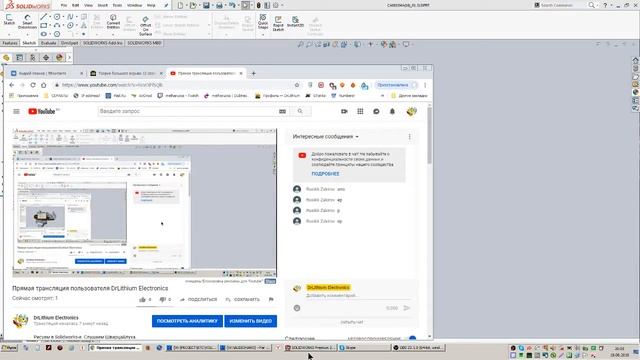This screenshot has height=360, width=640.
Task: Click the Sketch tool in SolidWorks ribbon
Action: tap(9, 20)
